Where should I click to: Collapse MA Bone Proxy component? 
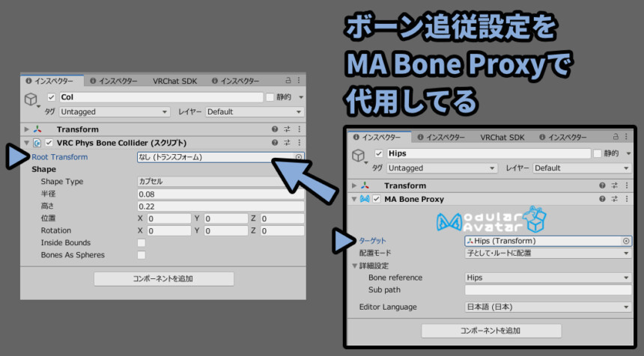[x=354, y=199]
